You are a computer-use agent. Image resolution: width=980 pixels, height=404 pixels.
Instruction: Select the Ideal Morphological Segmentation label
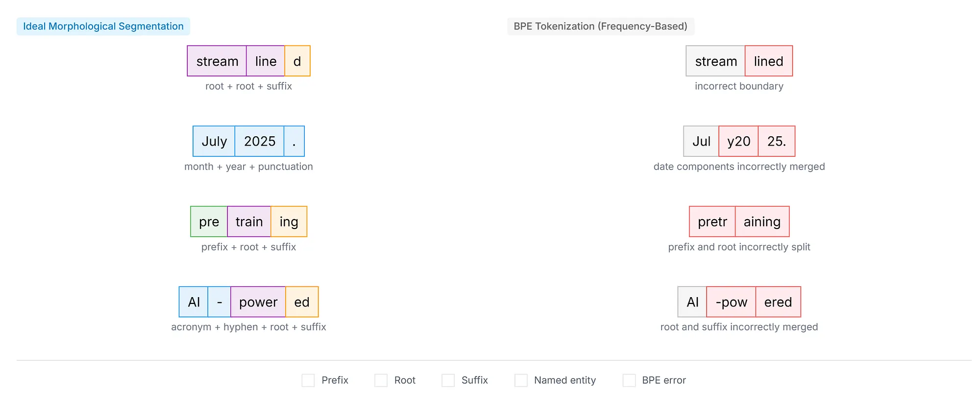[103, 26]
